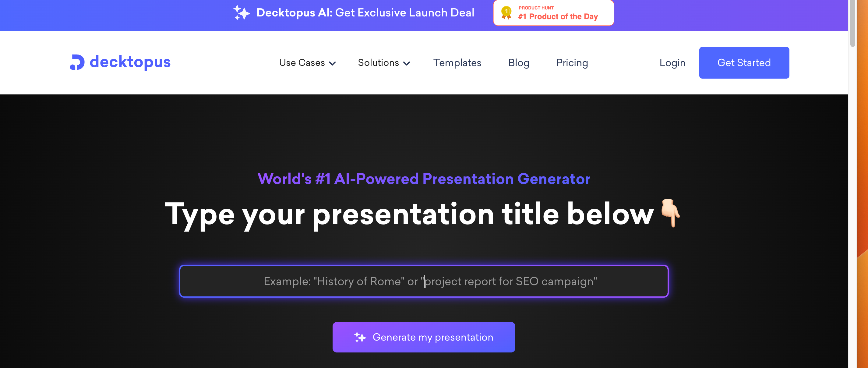
Task: Expand the Solutions dropdown menu
Action: (x=384, y=62)
